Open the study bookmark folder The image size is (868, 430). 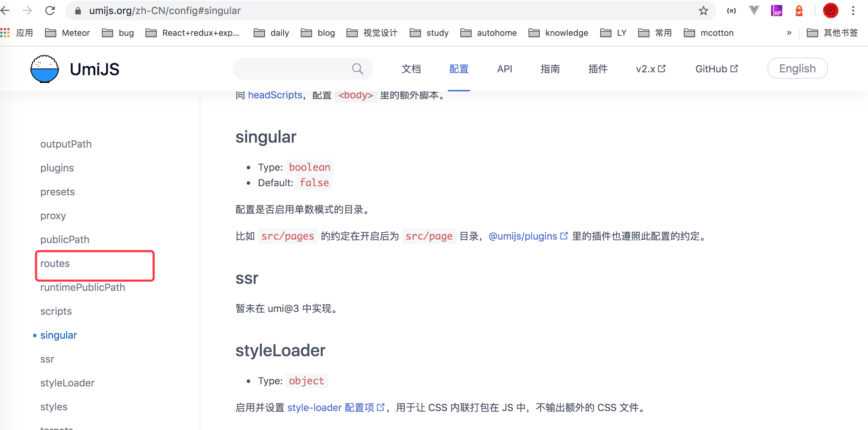[429, 33]
